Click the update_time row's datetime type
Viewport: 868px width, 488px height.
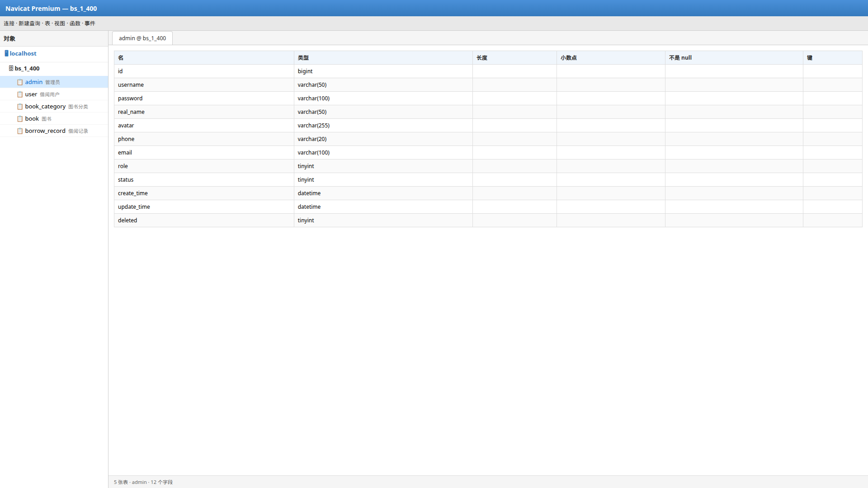point(383,207)
